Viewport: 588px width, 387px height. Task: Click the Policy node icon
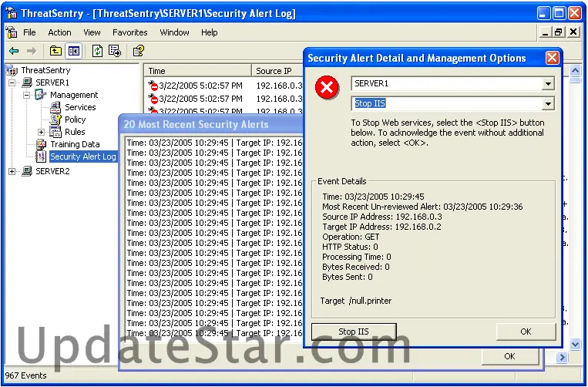55,119
